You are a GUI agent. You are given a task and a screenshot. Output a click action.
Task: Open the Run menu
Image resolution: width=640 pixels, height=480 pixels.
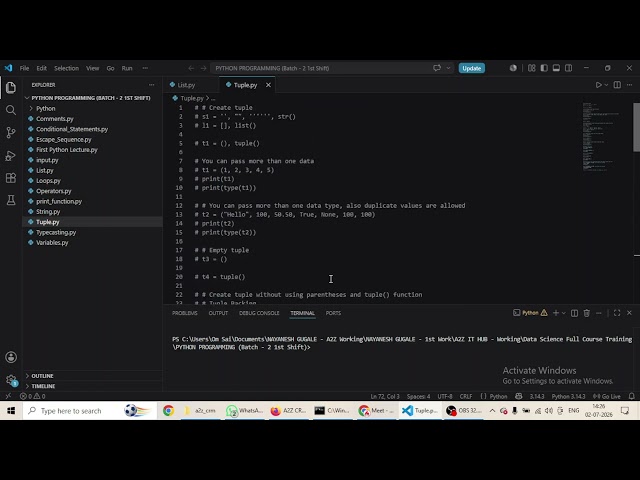tap(127, 68)
